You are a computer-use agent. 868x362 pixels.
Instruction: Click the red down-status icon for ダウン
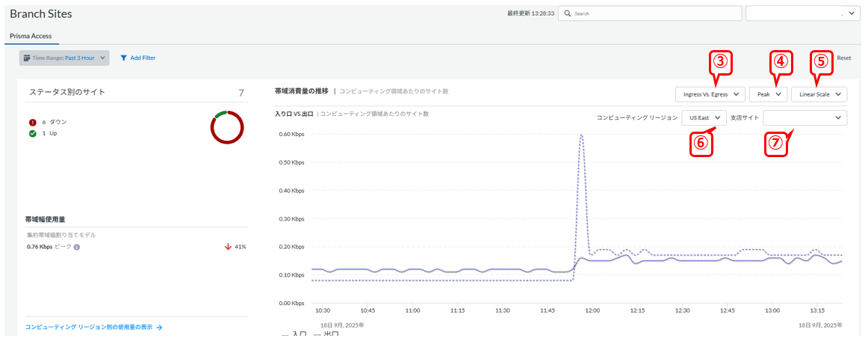33,121
